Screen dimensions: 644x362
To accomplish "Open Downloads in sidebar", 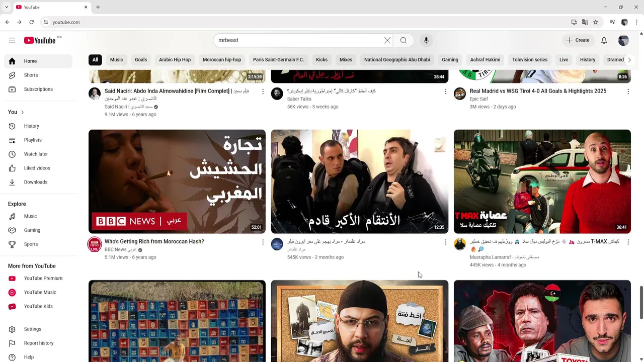I will (x=38, y=182).
